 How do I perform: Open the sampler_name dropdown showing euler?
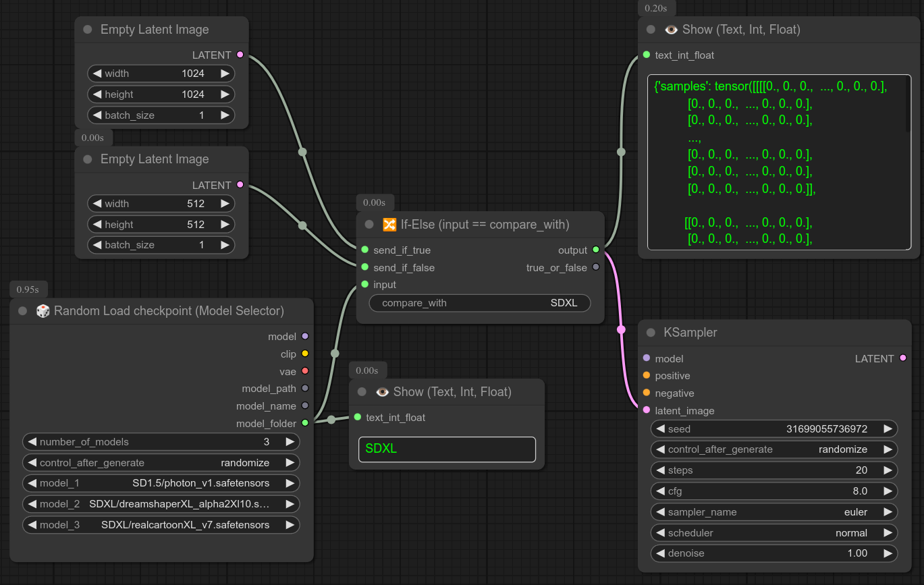773,511
